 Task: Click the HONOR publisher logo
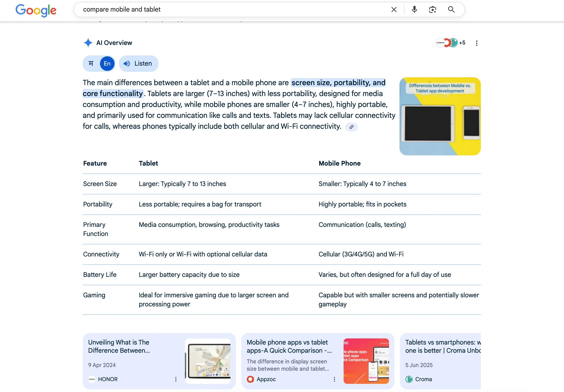(91, 379)
